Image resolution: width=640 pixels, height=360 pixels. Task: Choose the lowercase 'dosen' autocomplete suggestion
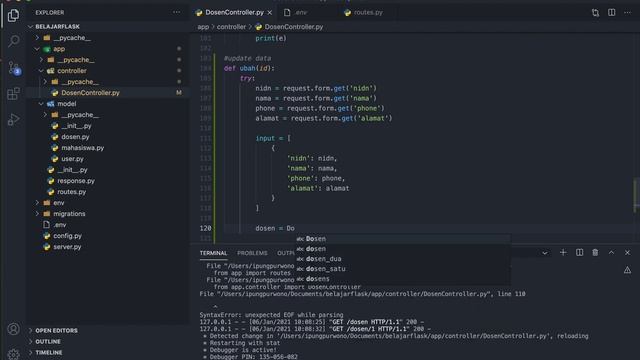point(403,249)
